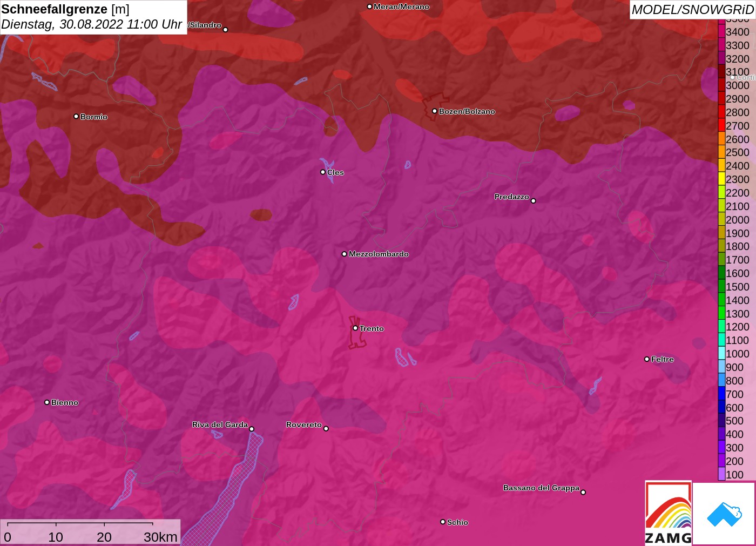Viewport: 756px width, 546px height.
Task: Click the 100 m legend swatch
Action: click(x=721, y=474)
